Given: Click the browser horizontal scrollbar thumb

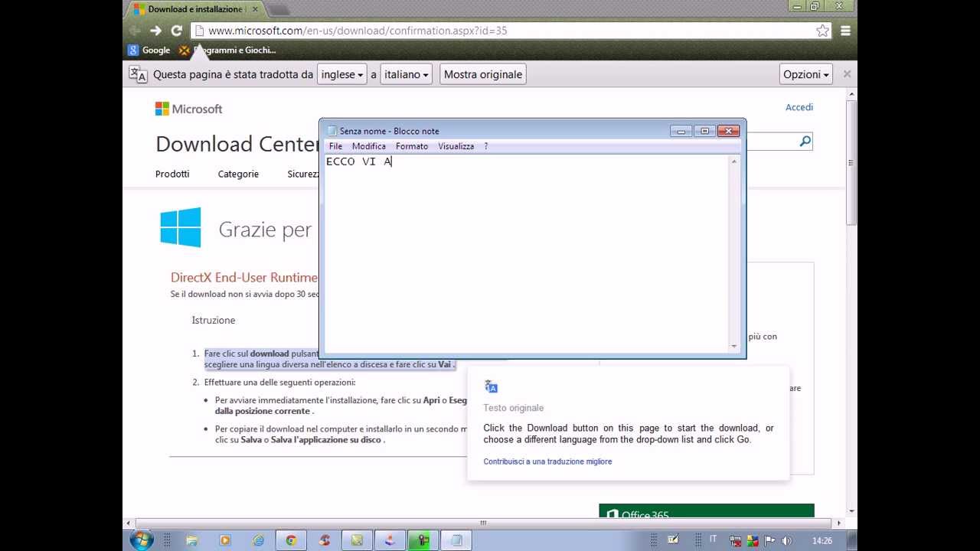Looking at the screenshot, I should [x=482, y=523].
